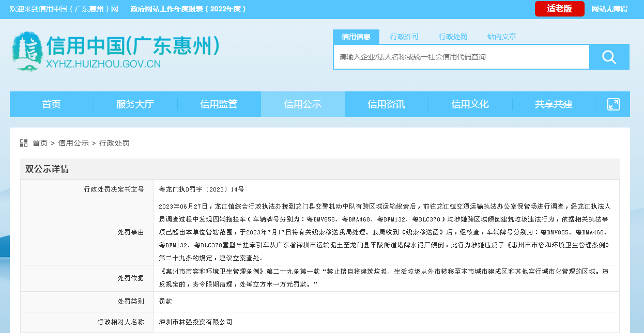
Task: Select the 站内文章 search tab
Action: [502, 37]
